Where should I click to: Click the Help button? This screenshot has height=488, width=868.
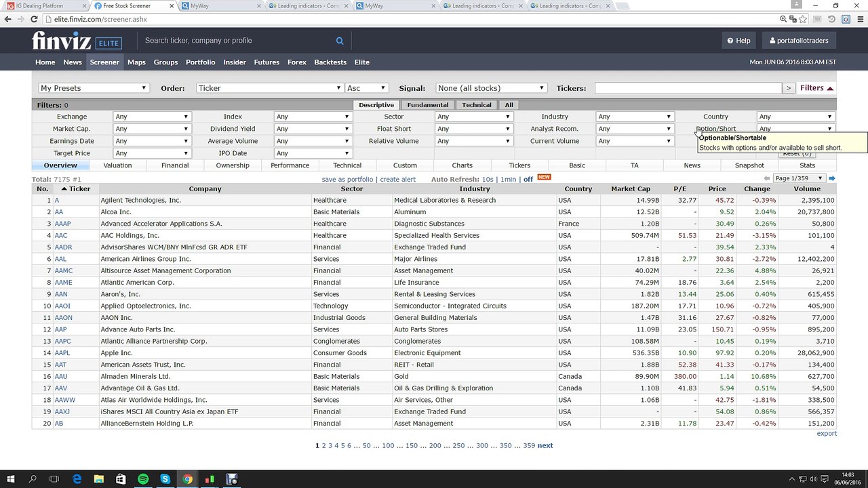(x=738, y=41)
